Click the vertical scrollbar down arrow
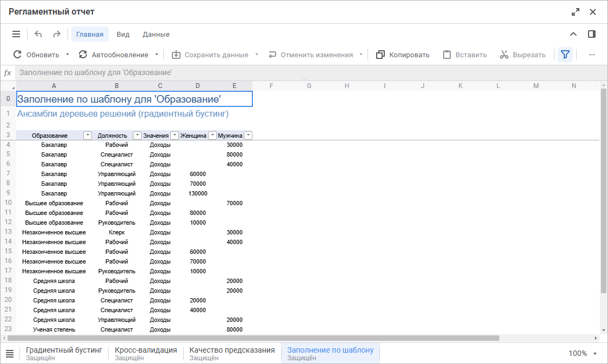Screen dimensions: 608x364 point(603,331)
